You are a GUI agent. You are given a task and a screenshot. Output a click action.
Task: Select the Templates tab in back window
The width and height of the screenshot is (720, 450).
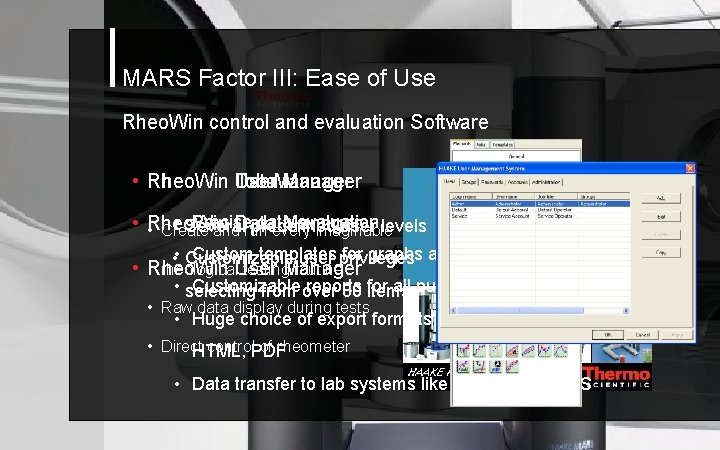pyautogui.click(x=502, y=145)
